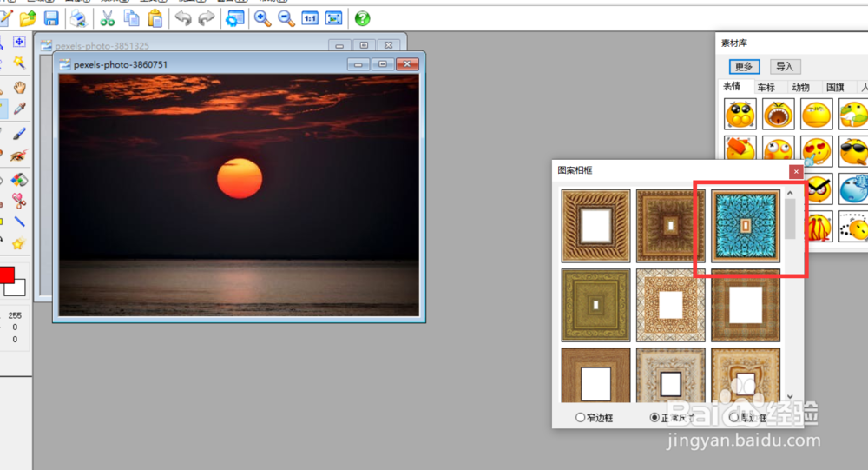Open the gear window settings toolbar icon
This screenshot has width=868, height=470.
pyautogui.click(x=234, y=19)
